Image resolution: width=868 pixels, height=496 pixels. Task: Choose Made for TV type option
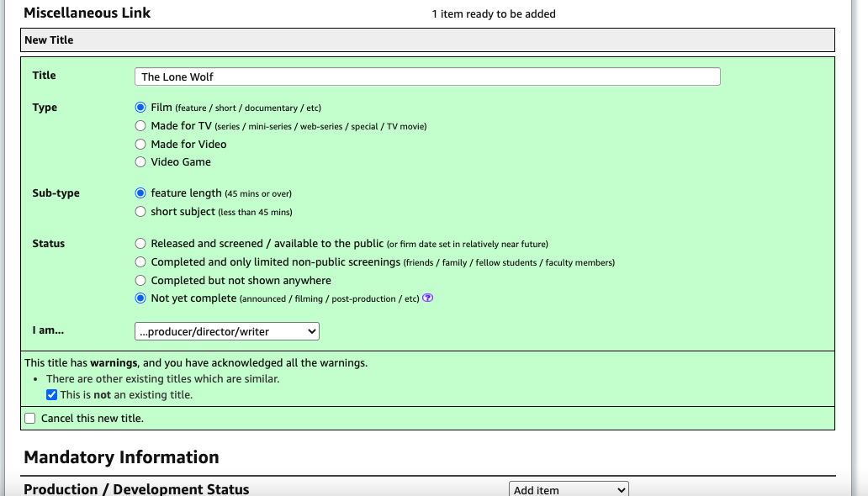pos(140,126)
